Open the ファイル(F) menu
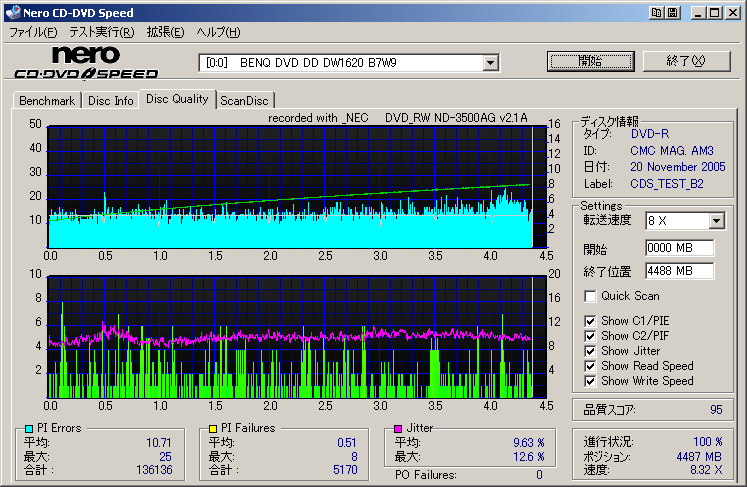 coord(33,32)
